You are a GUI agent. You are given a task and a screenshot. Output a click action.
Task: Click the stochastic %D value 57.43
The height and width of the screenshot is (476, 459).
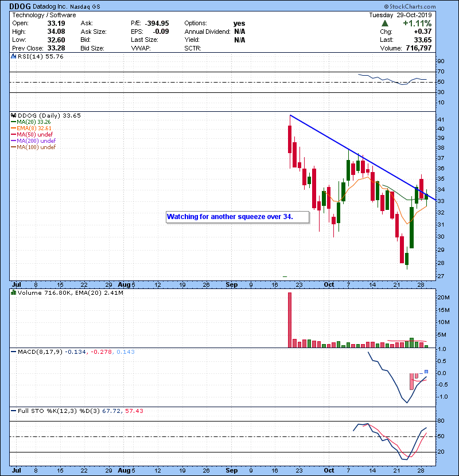pyautogui.click(x=134, y=411)
